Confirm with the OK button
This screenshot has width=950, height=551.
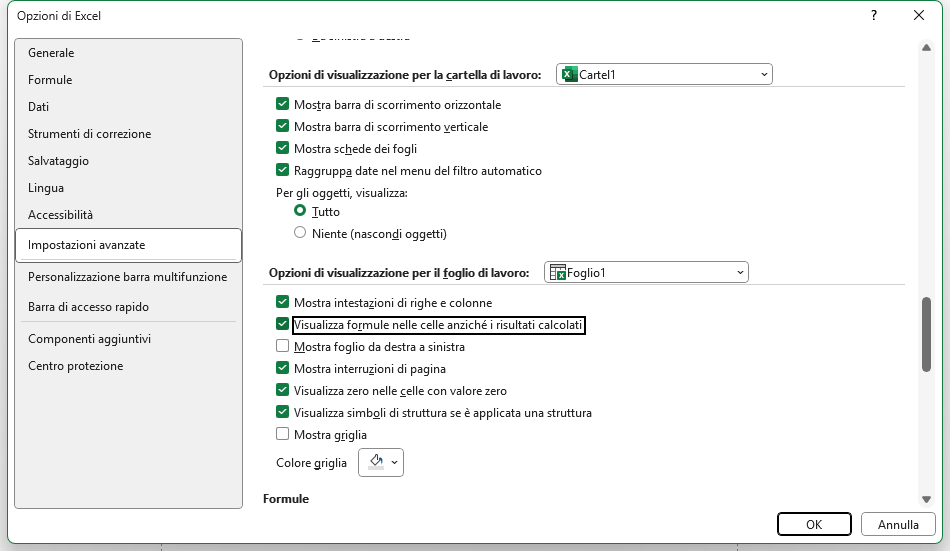click(x=814, y=524)
